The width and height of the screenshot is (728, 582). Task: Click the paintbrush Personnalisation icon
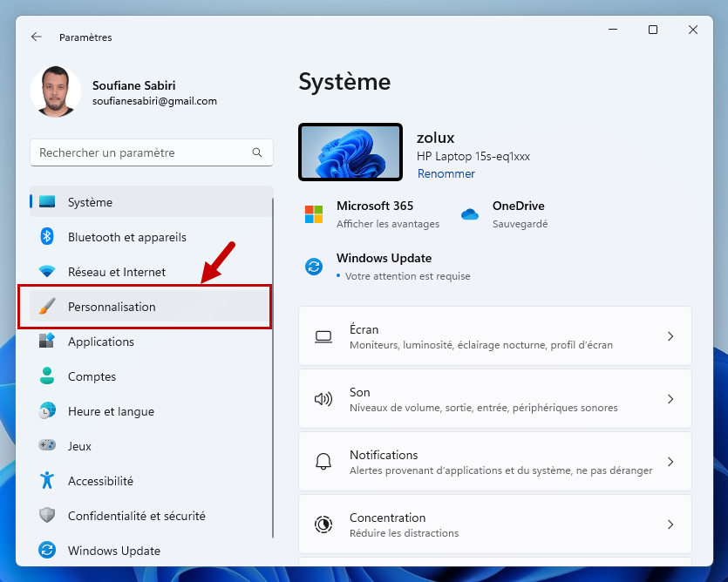(47, 307)
